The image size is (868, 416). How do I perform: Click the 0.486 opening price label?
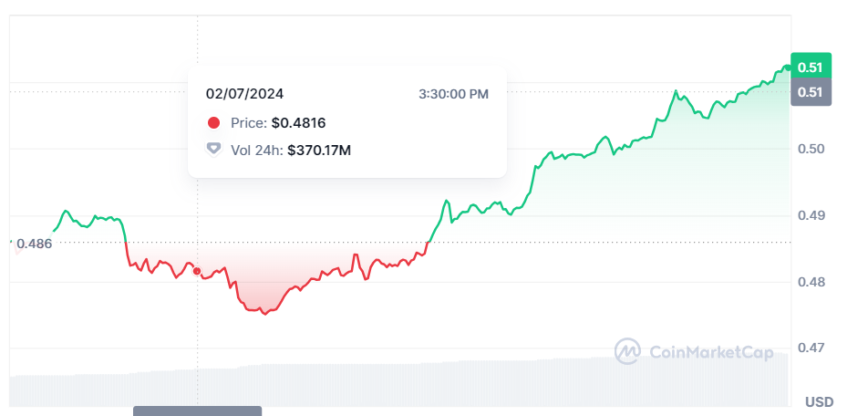click(x=34, y=244)
